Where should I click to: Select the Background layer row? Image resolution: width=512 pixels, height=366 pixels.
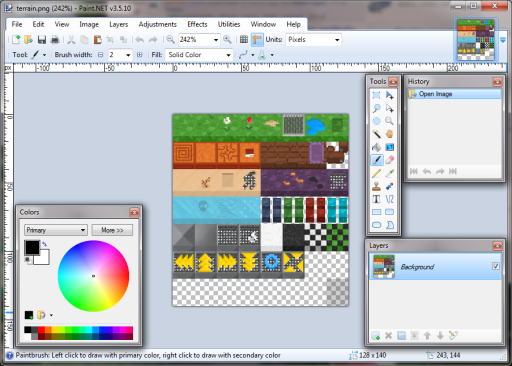pyautogui.click(x=435, y=266)
